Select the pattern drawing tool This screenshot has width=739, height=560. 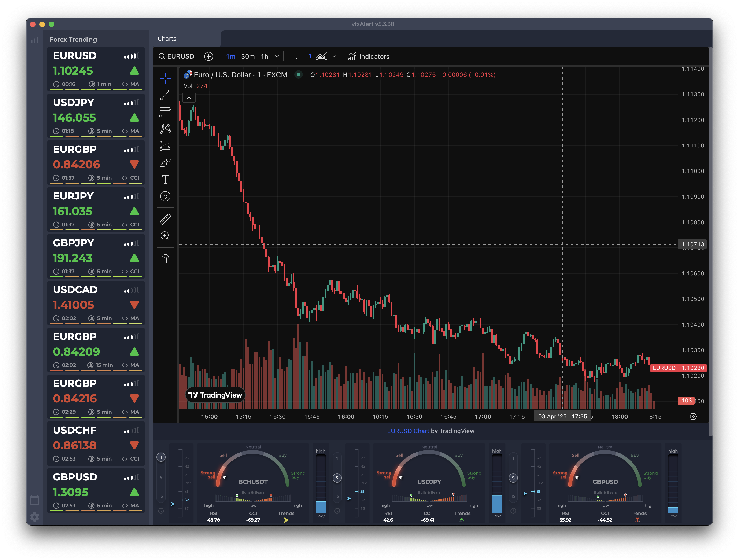[x=165, y=129]
